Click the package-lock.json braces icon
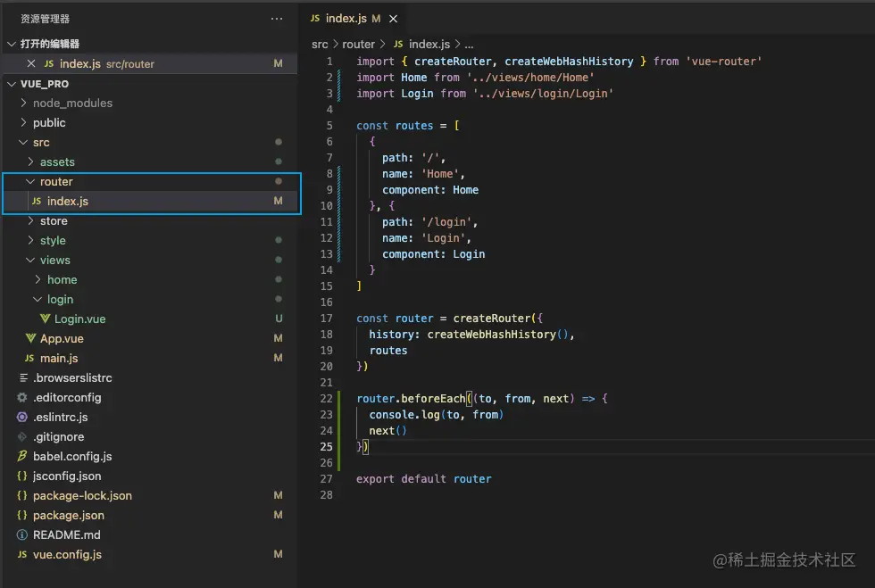 tap(22, 495)
